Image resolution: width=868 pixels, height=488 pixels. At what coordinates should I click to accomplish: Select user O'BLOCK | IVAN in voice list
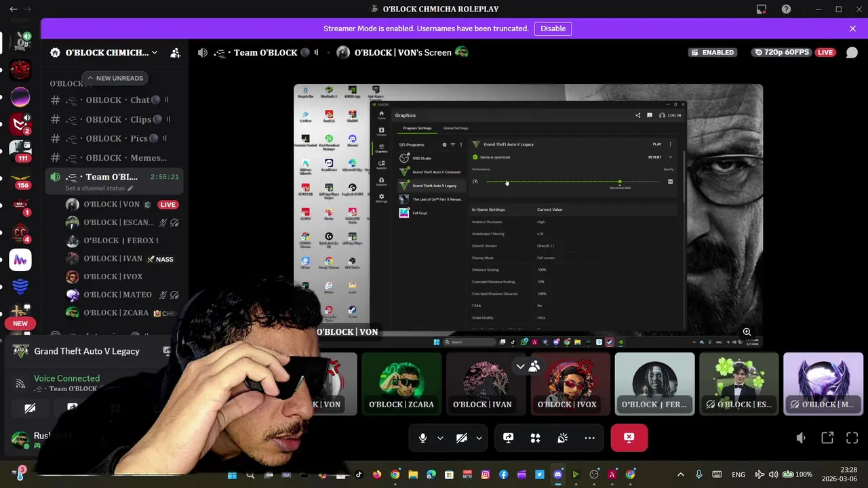point(114,258)
